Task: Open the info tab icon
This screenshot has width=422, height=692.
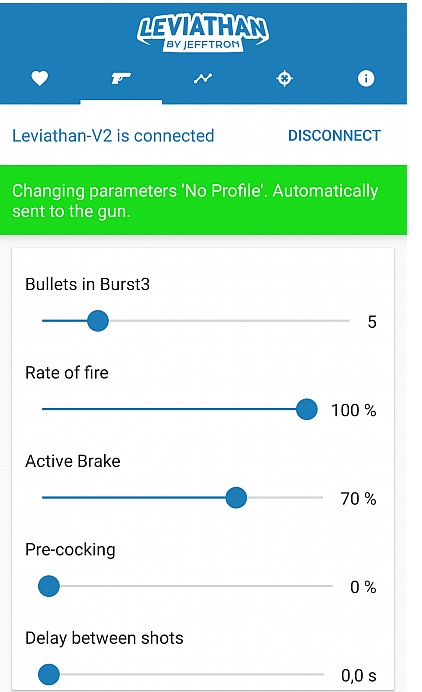Action: pyautogui.click(x=365, y=79)
